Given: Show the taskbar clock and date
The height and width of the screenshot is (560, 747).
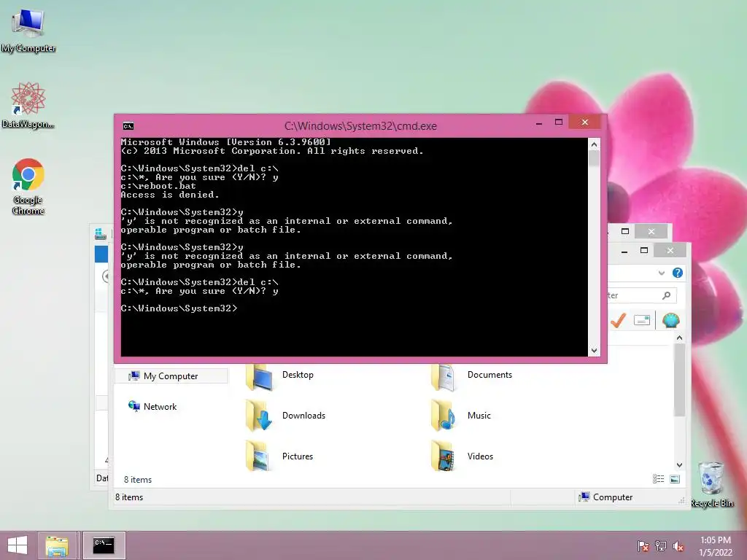Looking at the screenshot, I should tap(716, 546).
